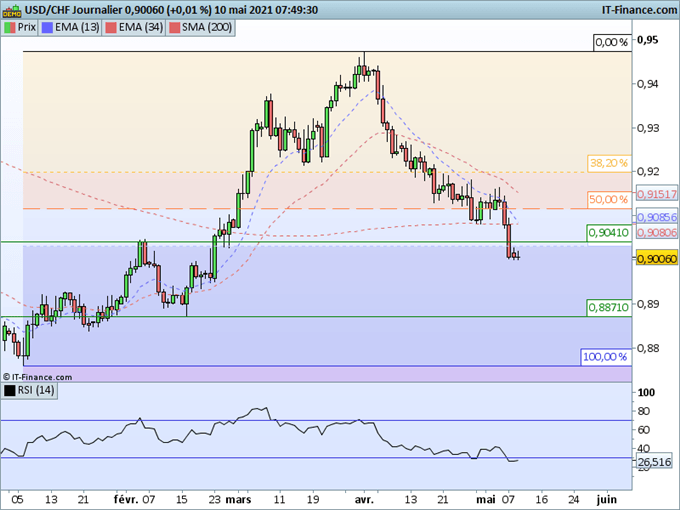Select the 100,00 % Fibonacci level label
Image resolution: width=680 pixels, height=510 pixels.
click(x=605, y=357)
